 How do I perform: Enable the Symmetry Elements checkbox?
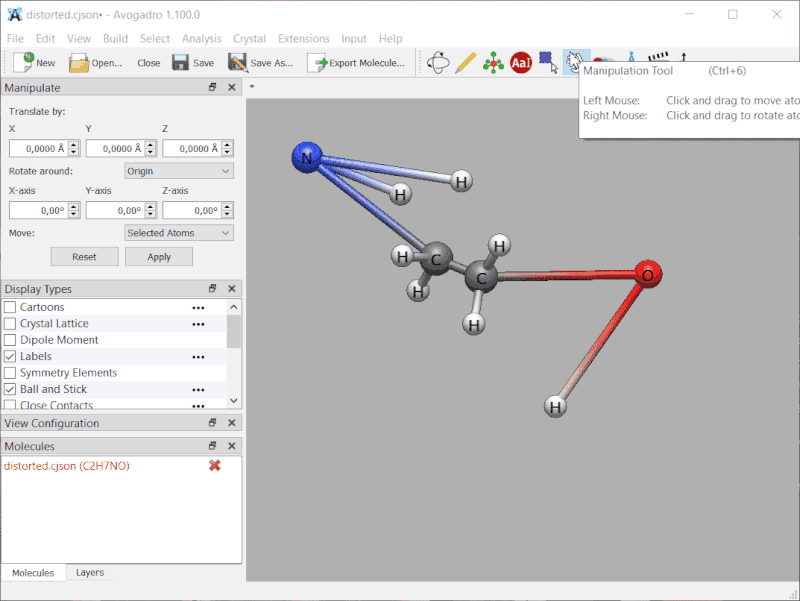click(x=10, y=372)
